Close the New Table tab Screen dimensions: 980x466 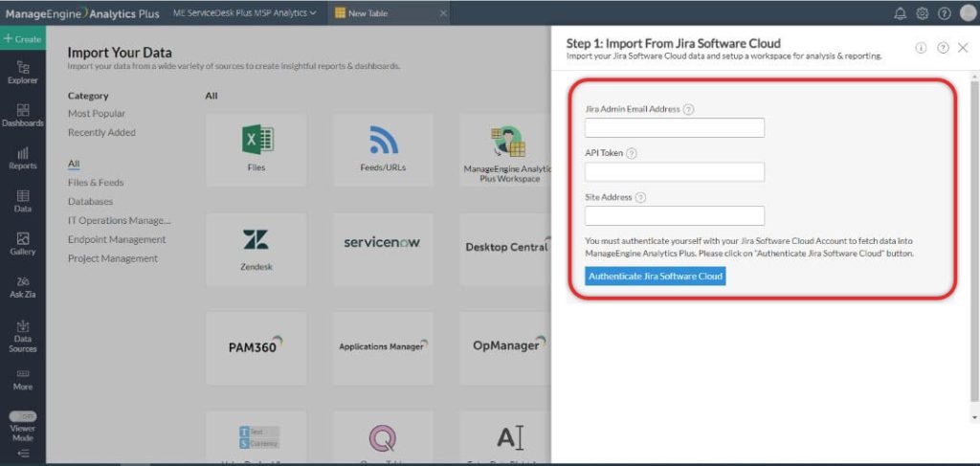443,13
